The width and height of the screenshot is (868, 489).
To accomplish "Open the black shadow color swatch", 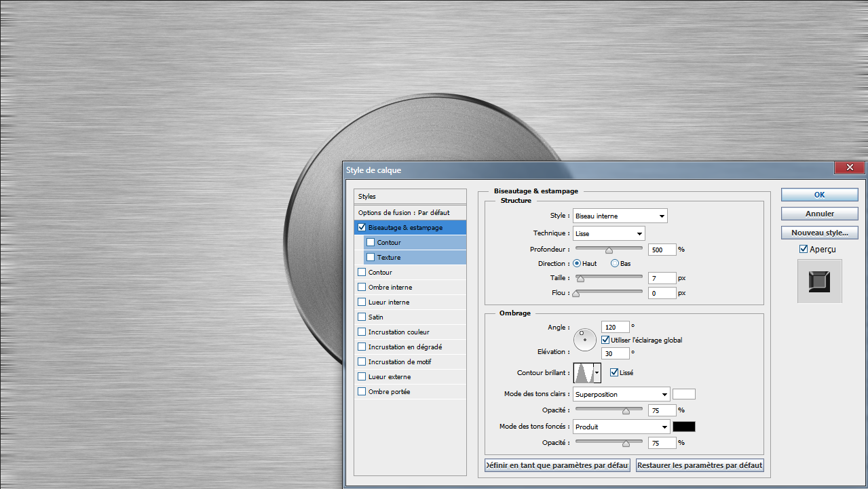I will point(684,427).
